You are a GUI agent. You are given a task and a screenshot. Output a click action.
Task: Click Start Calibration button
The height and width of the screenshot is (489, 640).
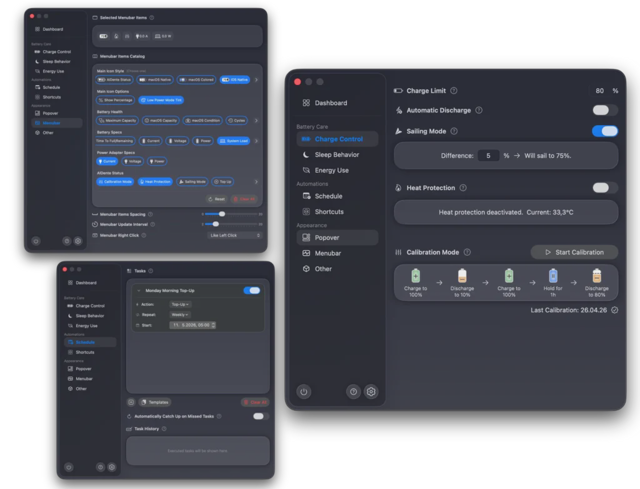click(574, 252)
